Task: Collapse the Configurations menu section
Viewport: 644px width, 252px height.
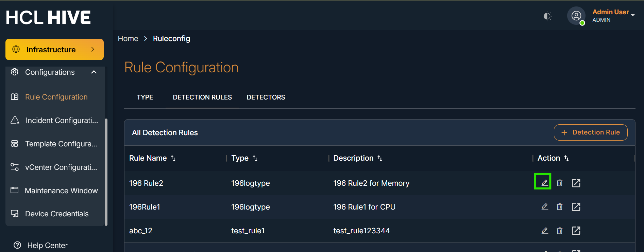Action: coord(94,72)
